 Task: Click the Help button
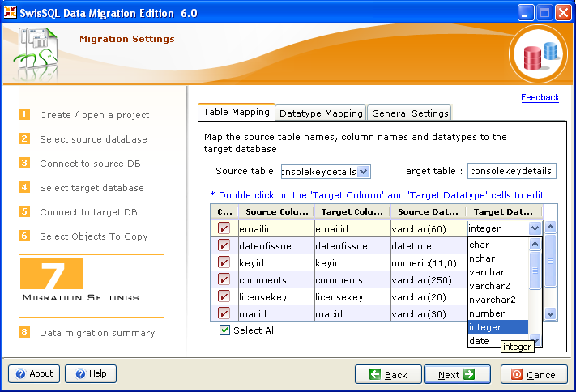tap(91, 374)
